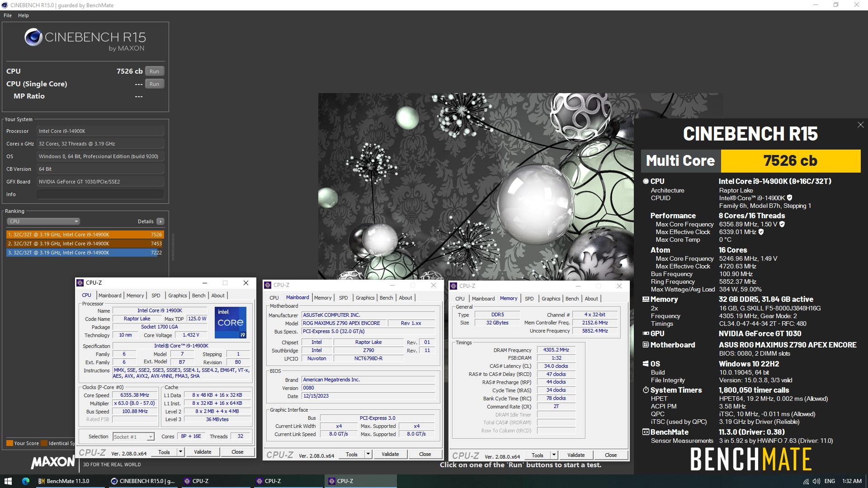Click the Windows Start button
This screenshot has width=868, height=488.
click(8, 481)
